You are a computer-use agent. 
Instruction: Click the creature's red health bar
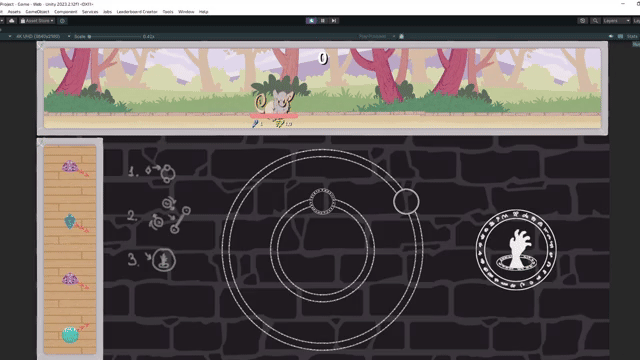click(x=274, y=116)
